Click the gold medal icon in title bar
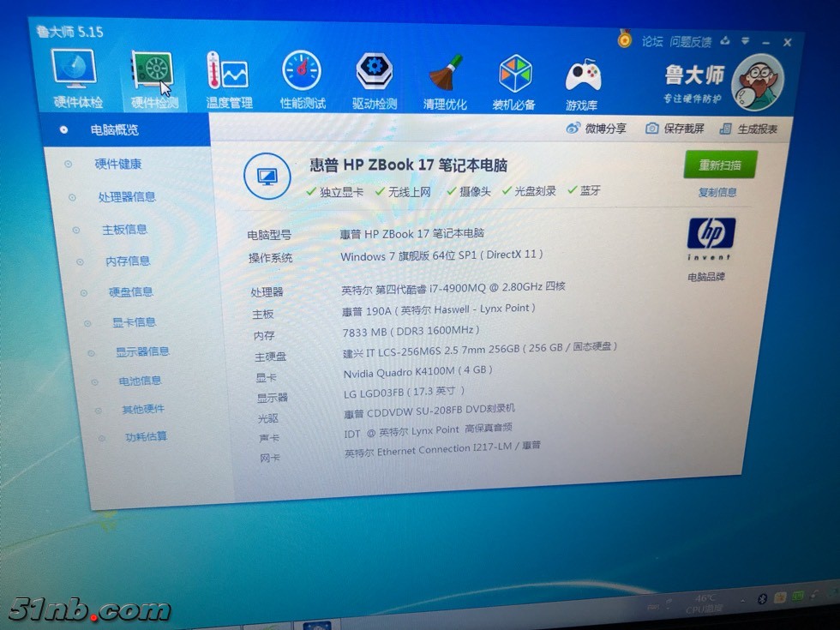 pyautogui.click(x=625, y=39)
